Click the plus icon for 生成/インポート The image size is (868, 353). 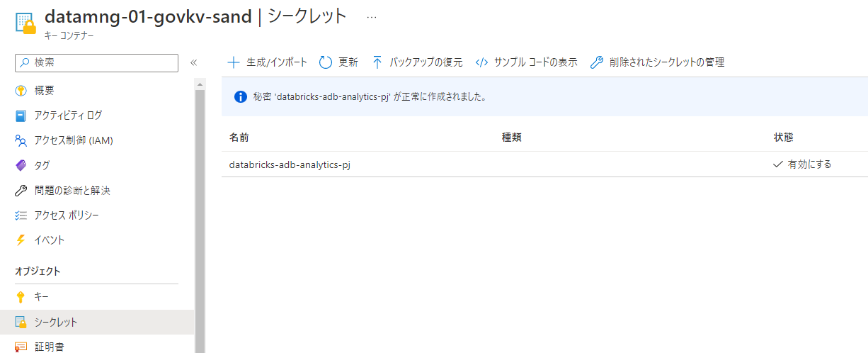(x=234, y=62)
